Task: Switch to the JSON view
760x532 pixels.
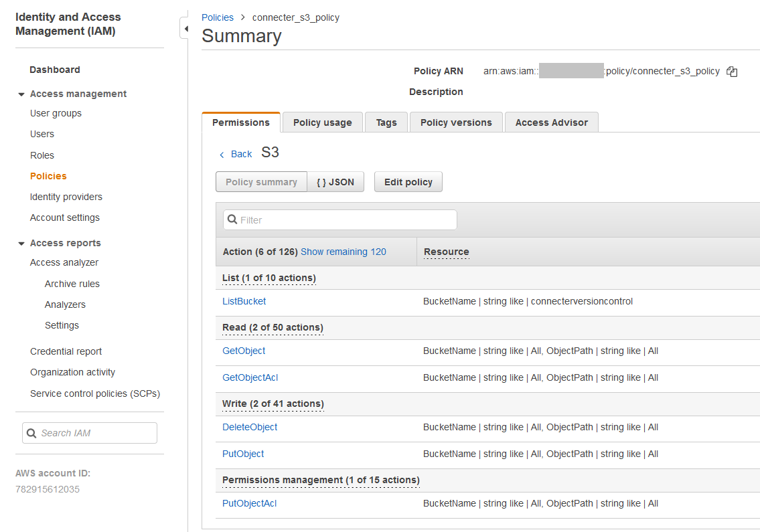Action: tap(335, 181)
